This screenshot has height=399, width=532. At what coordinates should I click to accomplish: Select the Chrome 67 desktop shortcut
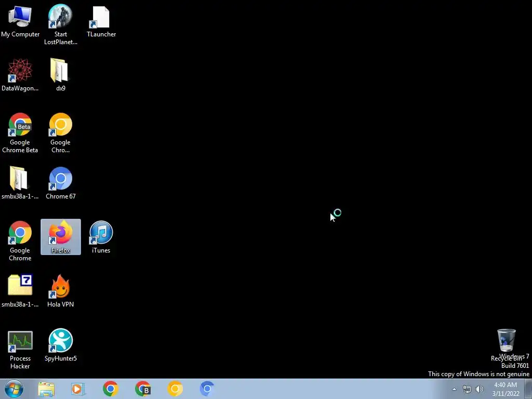60,183
